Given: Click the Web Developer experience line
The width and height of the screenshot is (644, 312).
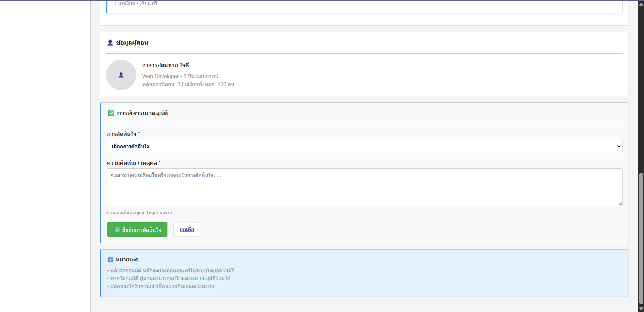Looking at the screenshot, I should [x=180, y=76].
